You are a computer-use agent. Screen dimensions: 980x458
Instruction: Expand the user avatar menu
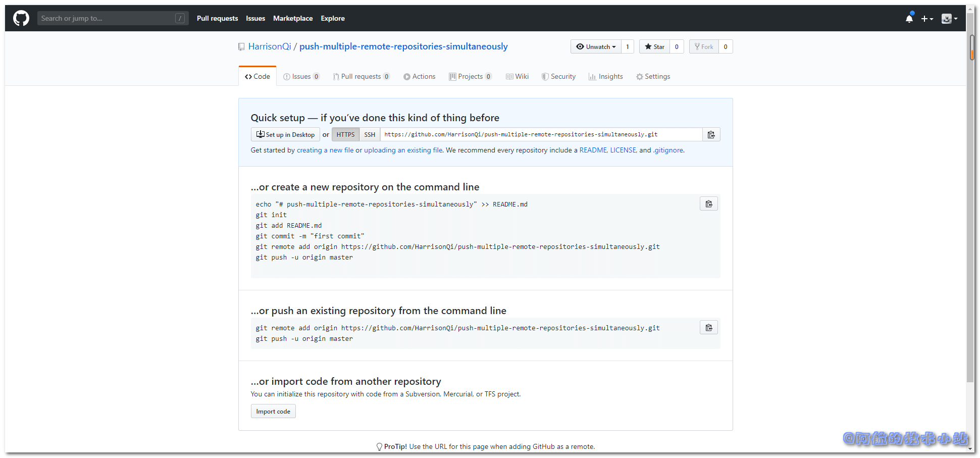[x=949, y=19]
